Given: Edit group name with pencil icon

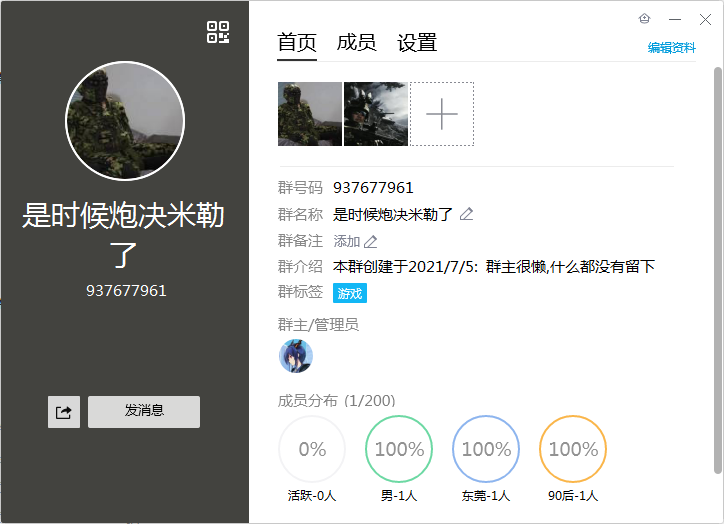Looking at the screenshot, I should [x=466, y=214].
